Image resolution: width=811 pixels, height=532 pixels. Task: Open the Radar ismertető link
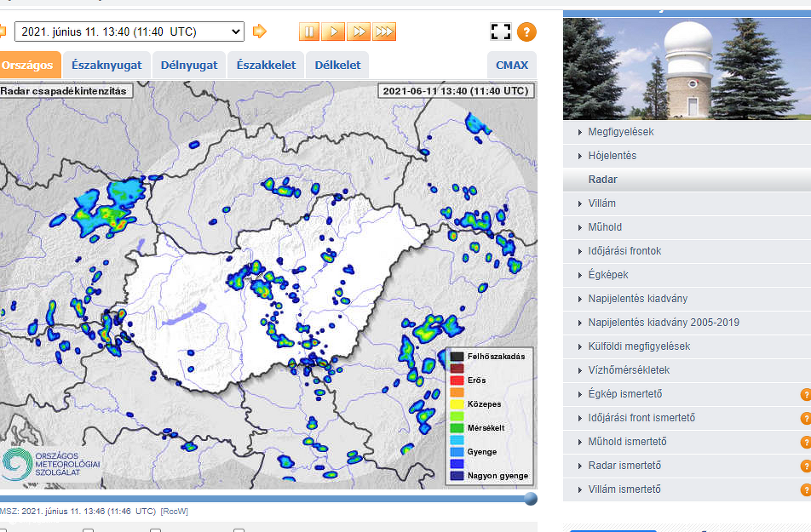click(x=624, y=466)
